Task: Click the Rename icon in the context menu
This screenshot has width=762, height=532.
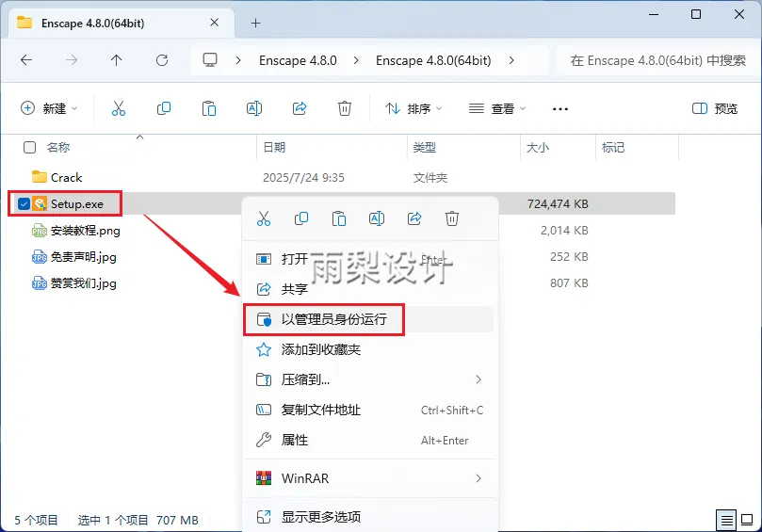Action: point(377,218)
